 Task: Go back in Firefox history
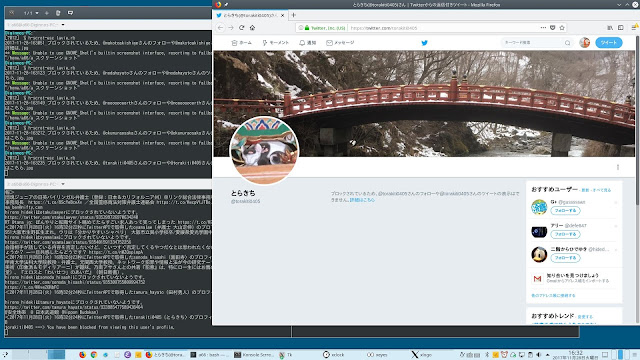click(220, 28)
